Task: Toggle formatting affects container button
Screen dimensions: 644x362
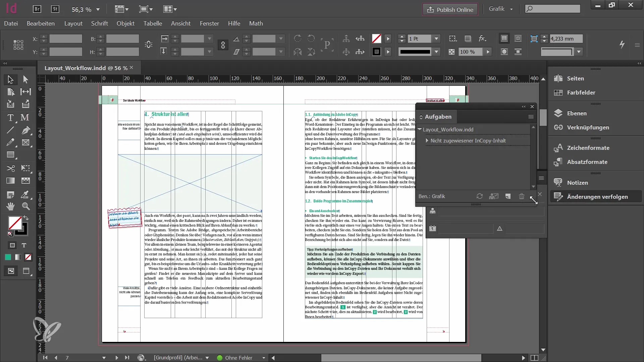Action: 12,245
